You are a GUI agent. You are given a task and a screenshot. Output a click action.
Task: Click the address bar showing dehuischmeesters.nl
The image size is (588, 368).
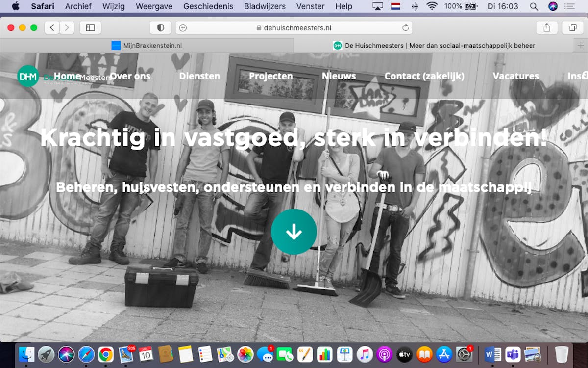click(x=294, y=27)
